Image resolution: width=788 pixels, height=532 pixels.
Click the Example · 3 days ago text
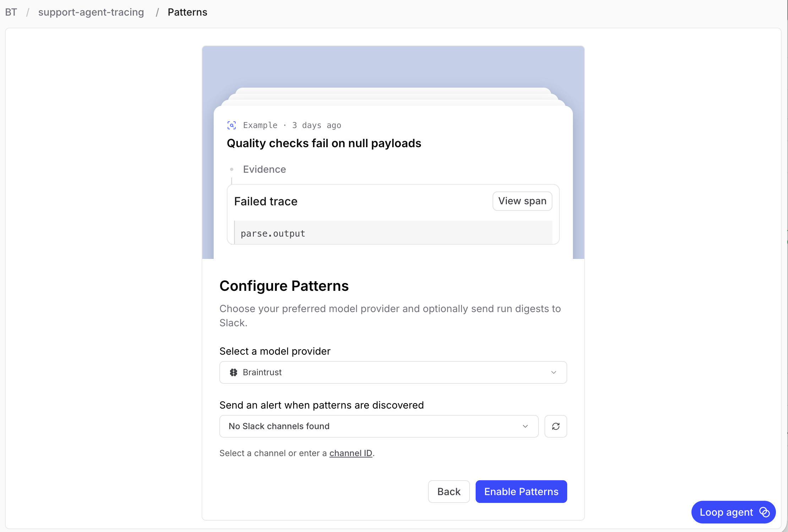pos(292,125)
